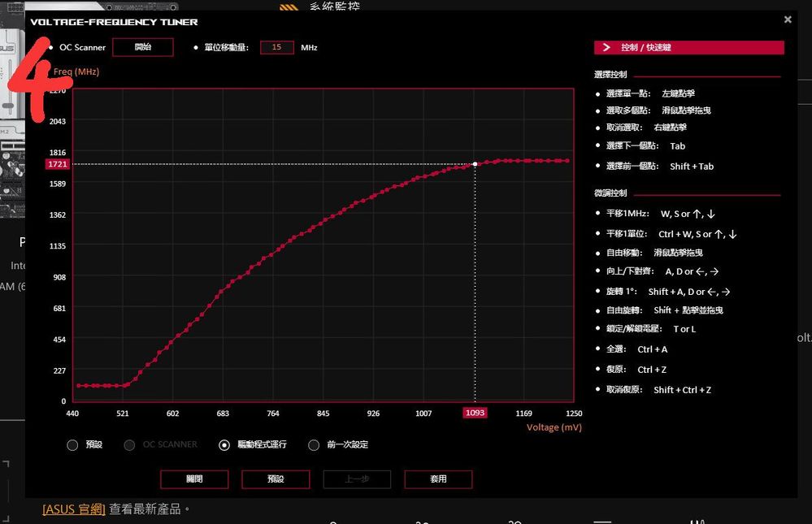Click the selected white curve point
This screenshot has height=524, width=812.
click(x=475, y=164)
